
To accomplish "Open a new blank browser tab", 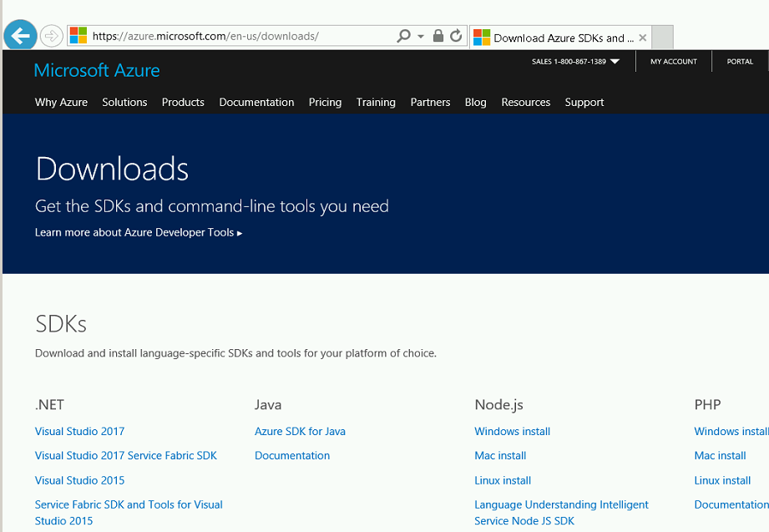I will [x=663, y=38].
